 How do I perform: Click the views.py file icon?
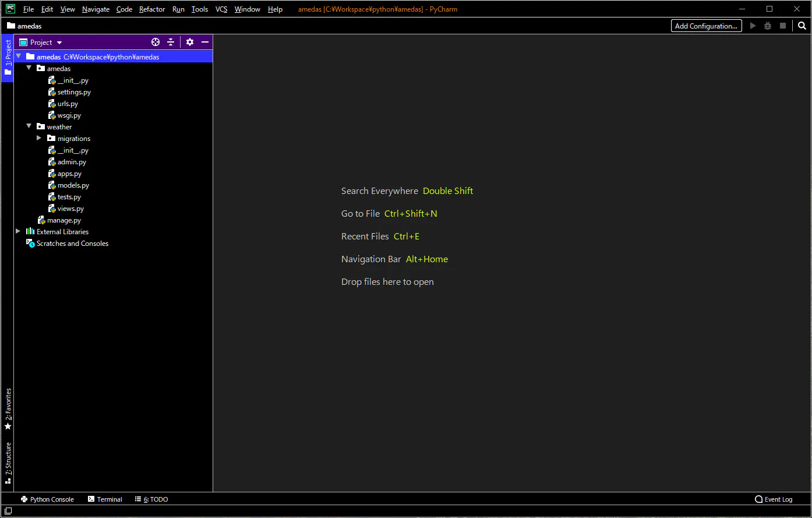[52, 209]
